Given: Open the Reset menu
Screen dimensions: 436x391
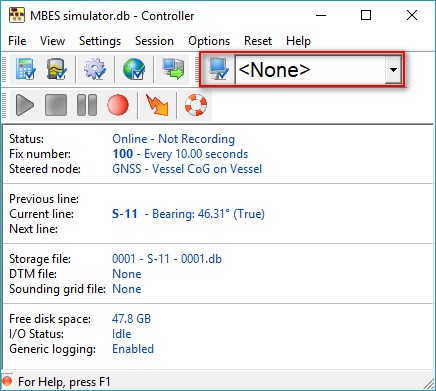Looking at the screenshot, I should point(258,41).
